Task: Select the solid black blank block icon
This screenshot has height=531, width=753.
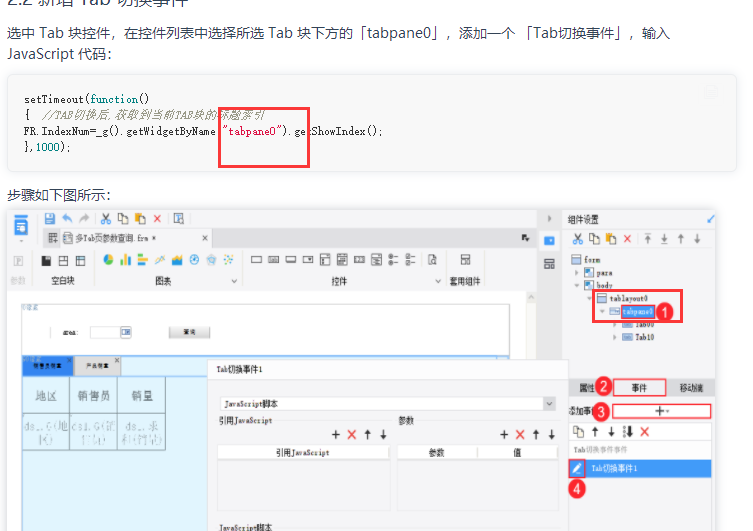Action: point(46,261)
